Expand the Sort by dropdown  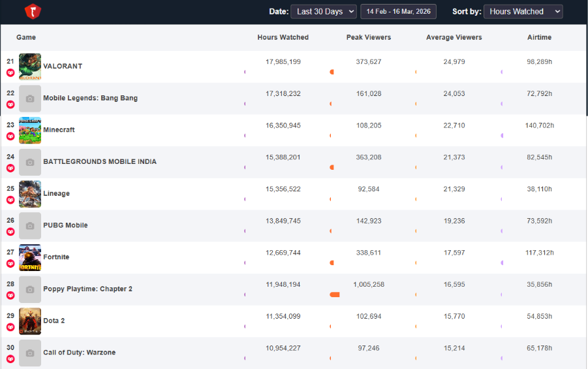[523, 12]
